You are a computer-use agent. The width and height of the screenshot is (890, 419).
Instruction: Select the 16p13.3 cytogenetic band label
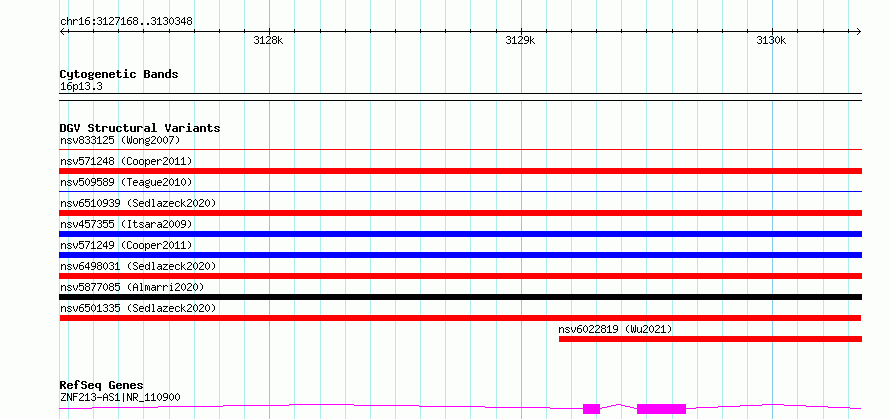[81, 87]
